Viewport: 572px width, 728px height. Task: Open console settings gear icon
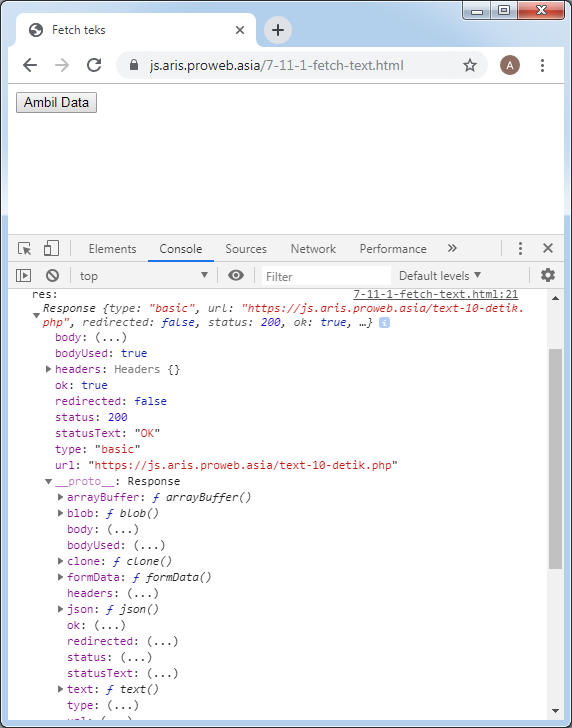pyautogui.click(x=548, y=275)
